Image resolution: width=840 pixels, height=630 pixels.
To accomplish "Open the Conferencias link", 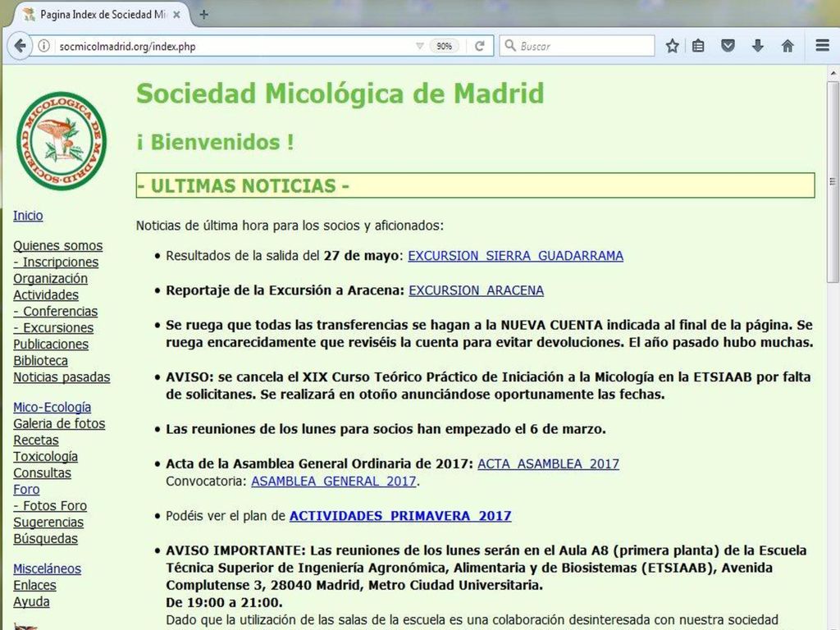I will 55,312.
